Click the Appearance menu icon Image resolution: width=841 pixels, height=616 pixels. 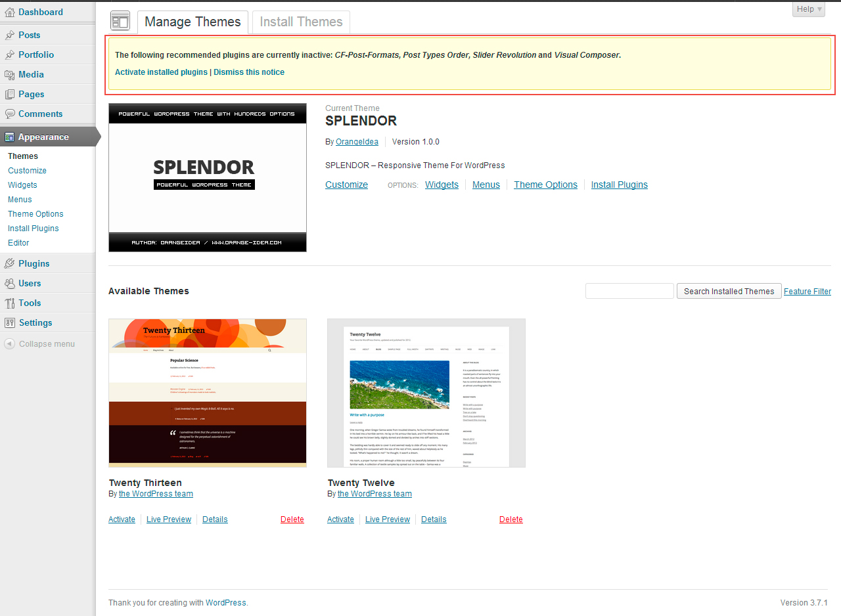(x=10, y=137)
